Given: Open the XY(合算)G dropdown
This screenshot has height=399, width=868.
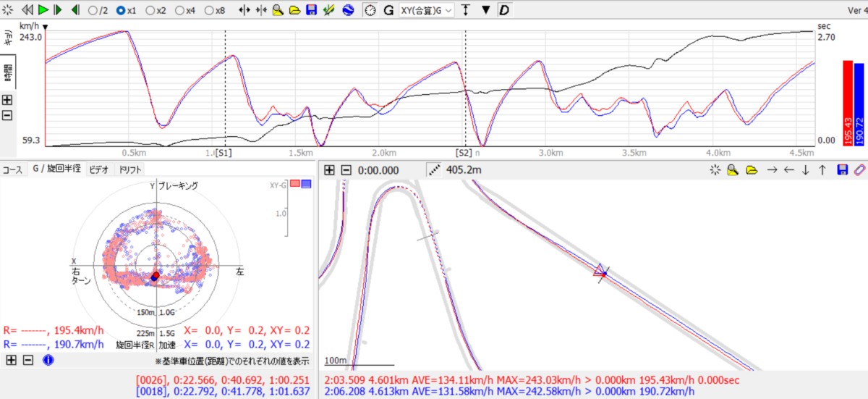Looking at the screenshot, I should pyautogui.click(x=426, y=11).
